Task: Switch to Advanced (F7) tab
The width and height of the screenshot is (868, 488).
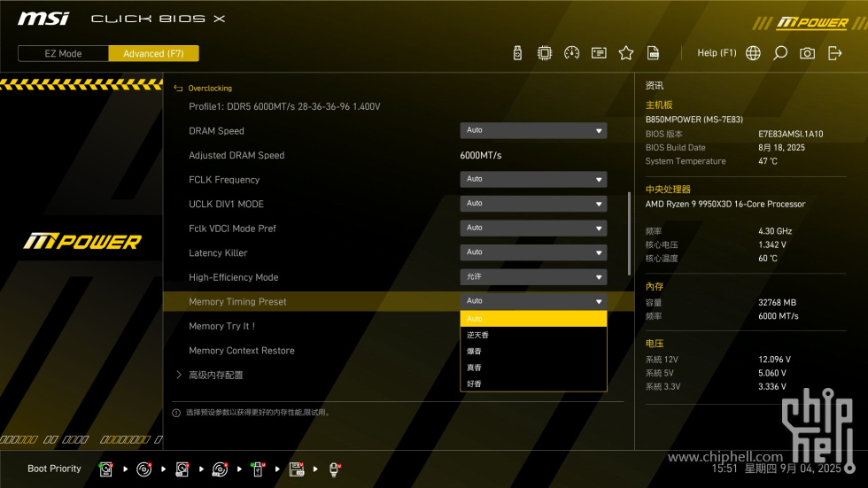Action: [153, 53]
